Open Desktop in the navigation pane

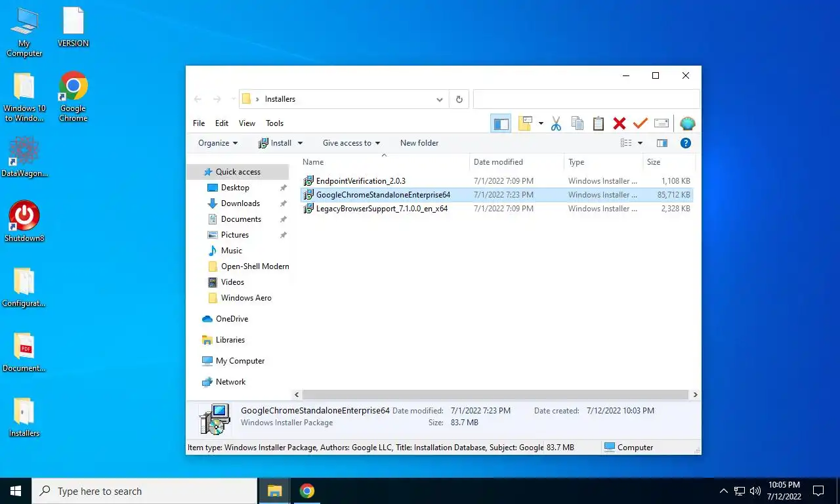tap(235, 188)
